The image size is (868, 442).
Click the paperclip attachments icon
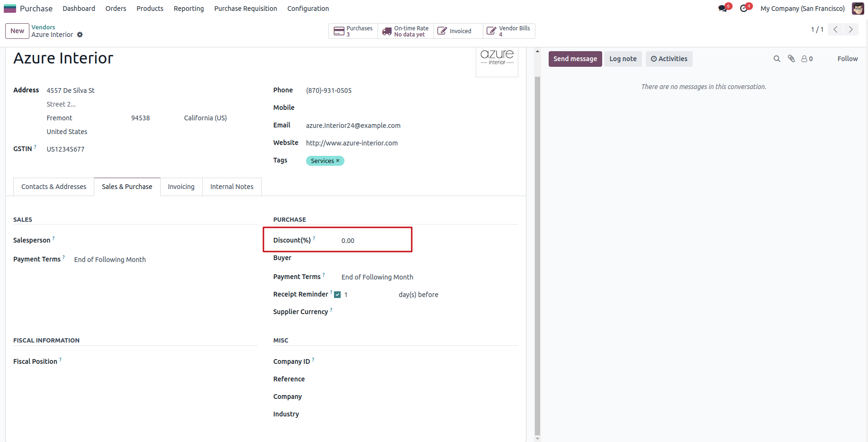(x=791, y=59)
